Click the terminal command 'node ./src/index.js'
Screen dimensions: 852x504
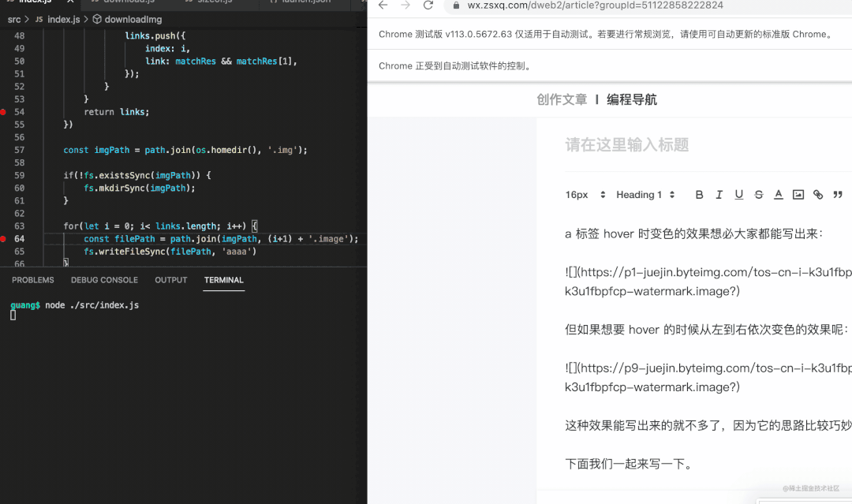pyautogui.click(x=92, y=305)
